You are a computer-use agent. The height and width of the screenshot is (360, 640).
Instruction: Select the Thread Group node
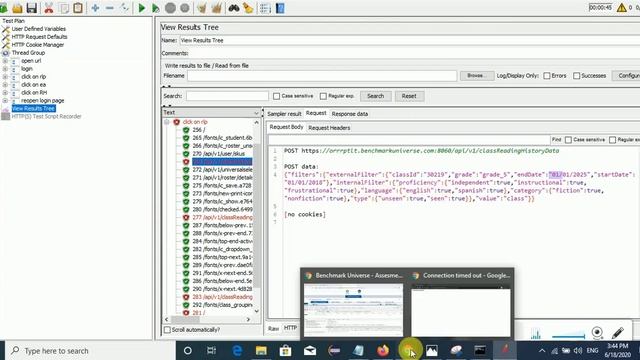pos(28,53)
